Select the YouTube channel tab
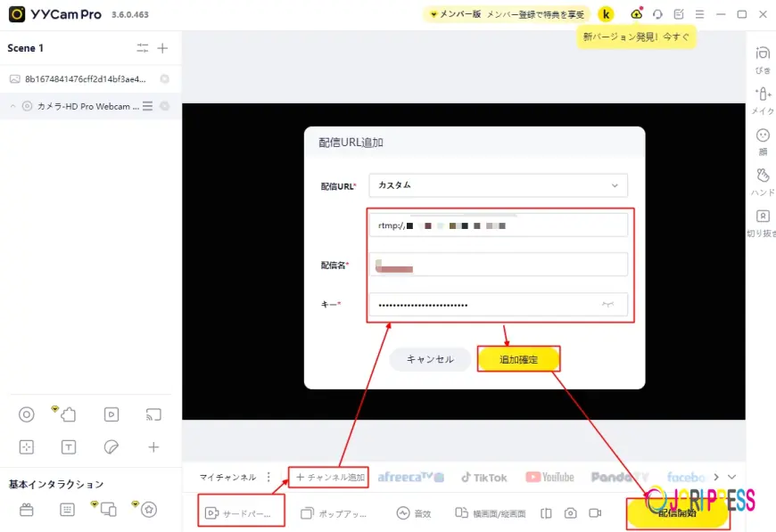 pyautogui.click(x=549, y=478)
